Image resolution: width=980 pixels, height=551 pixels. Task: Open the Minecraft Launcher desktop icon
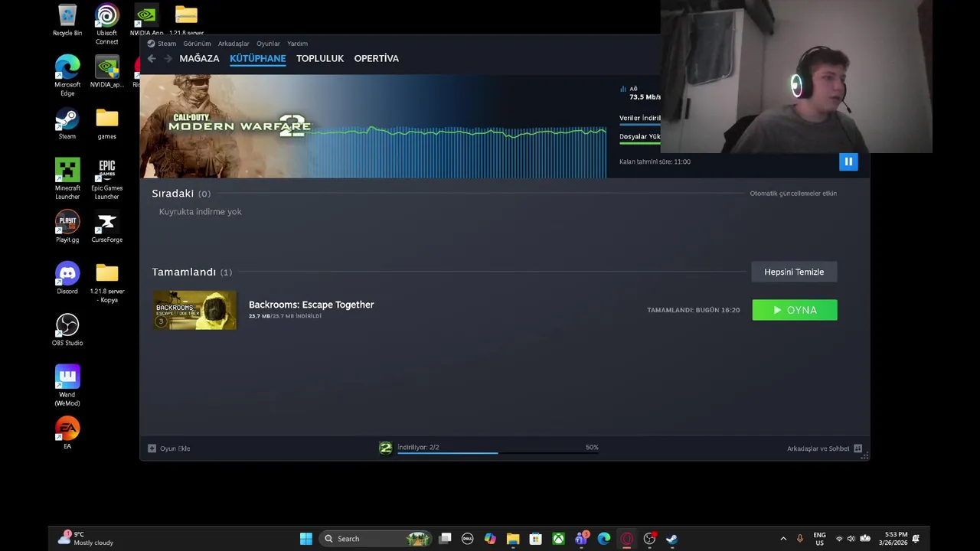67,179
